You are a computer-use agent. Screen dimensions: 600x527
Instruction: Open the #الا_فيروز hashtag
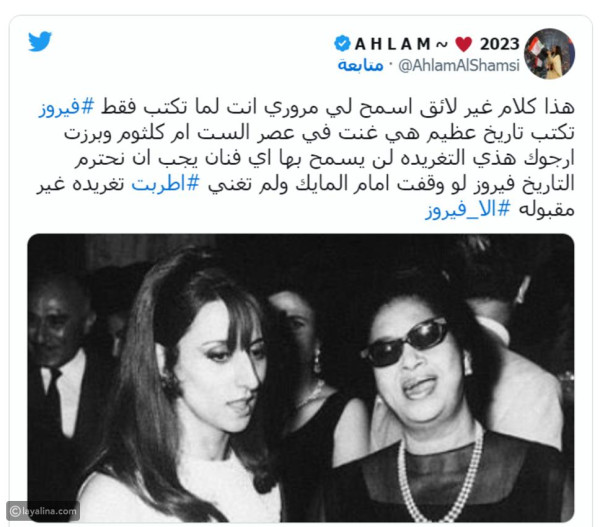(468, 210)
